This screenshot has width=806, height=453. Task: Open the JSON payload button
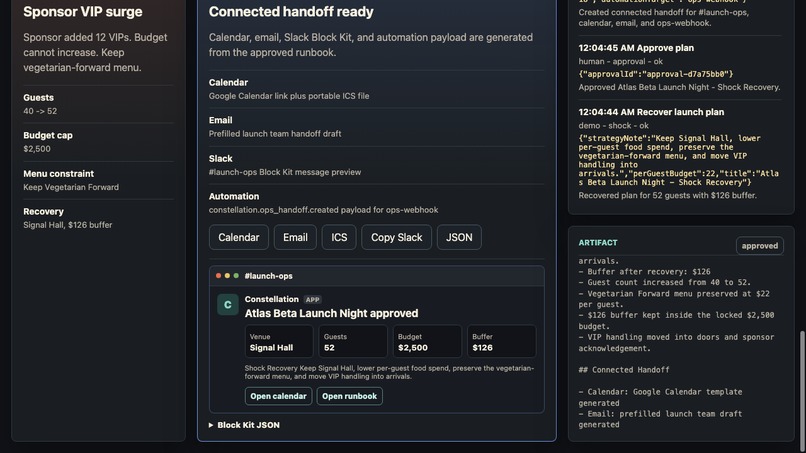click(459, 237)
